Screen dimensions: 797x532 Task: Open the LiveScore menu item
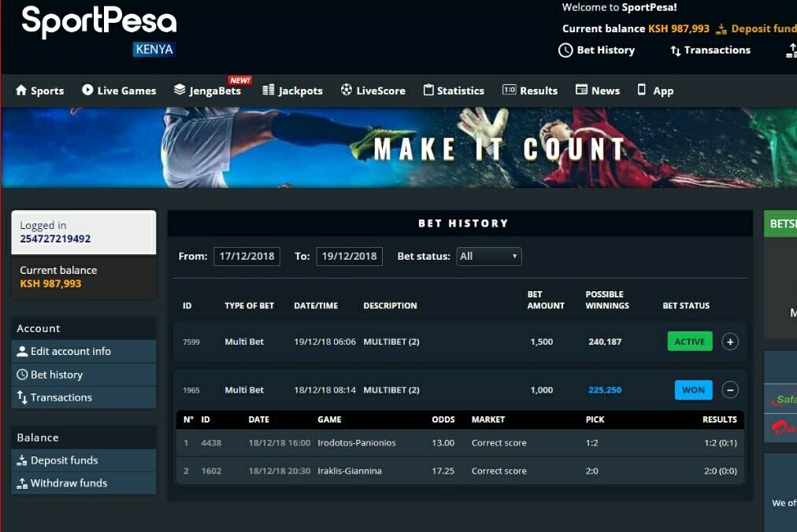click(x=373, y=91)
